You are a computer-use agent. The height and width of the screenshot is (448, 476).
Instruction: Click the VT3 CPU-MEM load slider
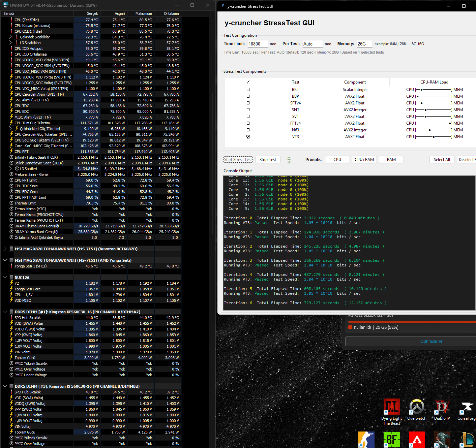434,137
